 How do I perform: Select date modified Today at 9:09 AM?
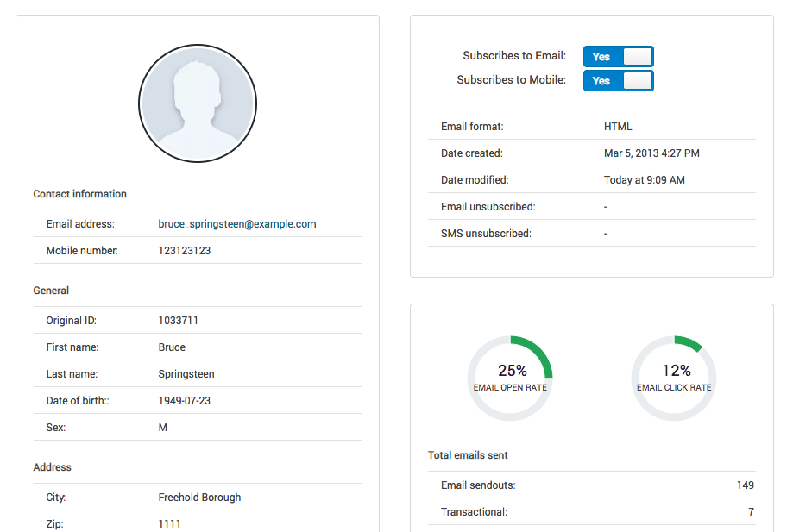click(645, 180)
